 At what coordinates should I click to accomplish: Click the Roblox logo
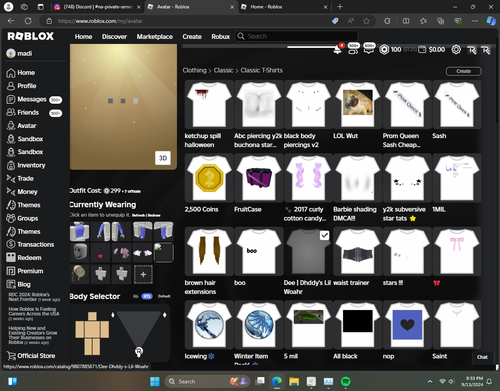coord(30,36)
